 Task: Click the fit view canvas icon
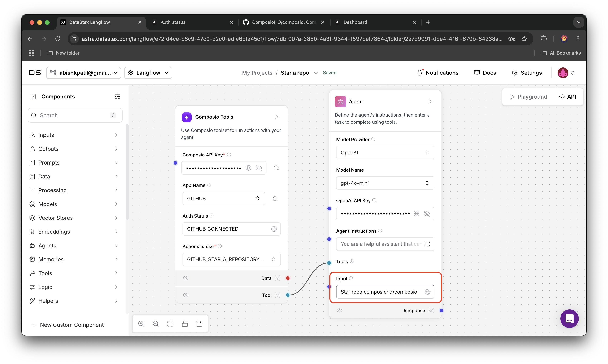pyautogui.click(x=170, y=323)
